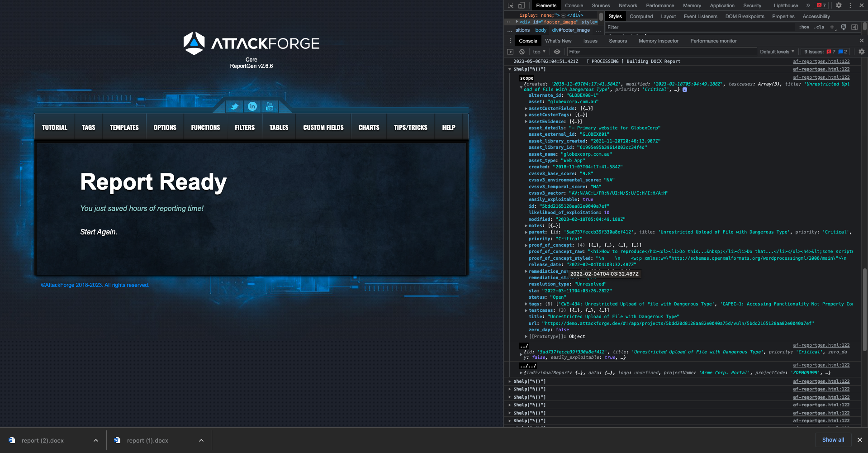Toggle .cls element classes in Styles pane
The height and width of the screenshot is (453, 868).
pos(819,27)
